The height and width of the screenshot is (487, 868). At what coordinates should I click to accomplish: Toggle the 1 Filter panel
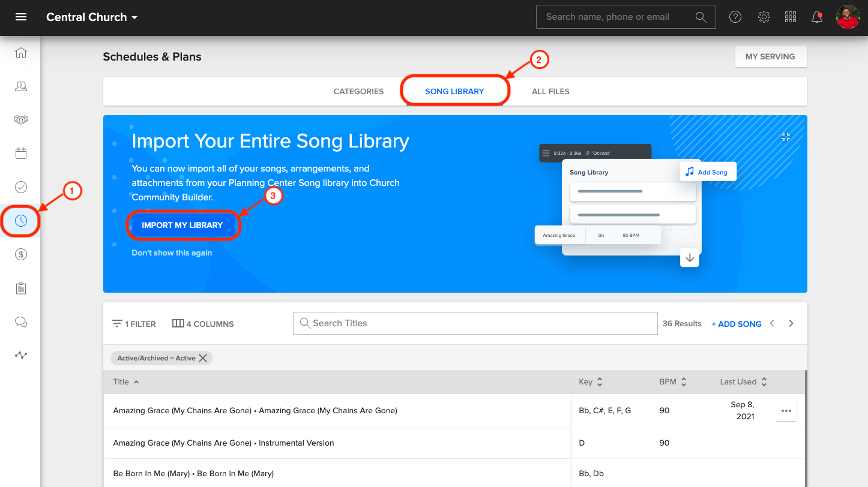133,323
